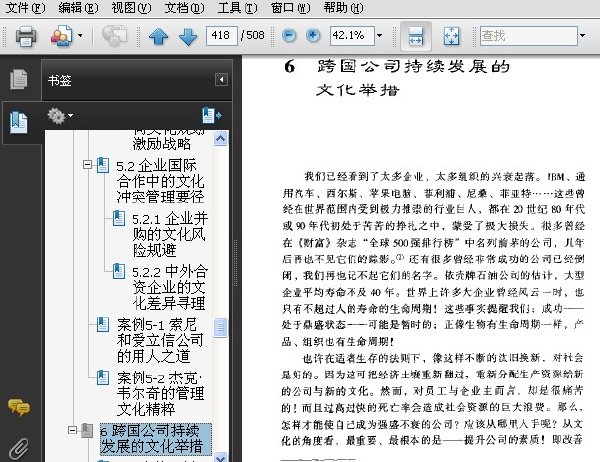Viewport: 600px width, 462px height.
Task: Select the fit one full page icon
Action: point(452,36)
